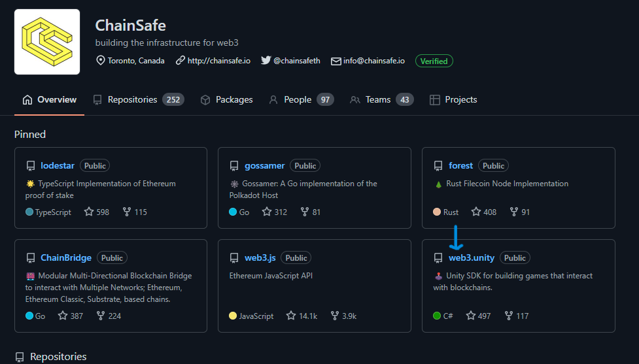
Task: Click the repo icon beside web3.unity
Action: click(x=438, y=257)
